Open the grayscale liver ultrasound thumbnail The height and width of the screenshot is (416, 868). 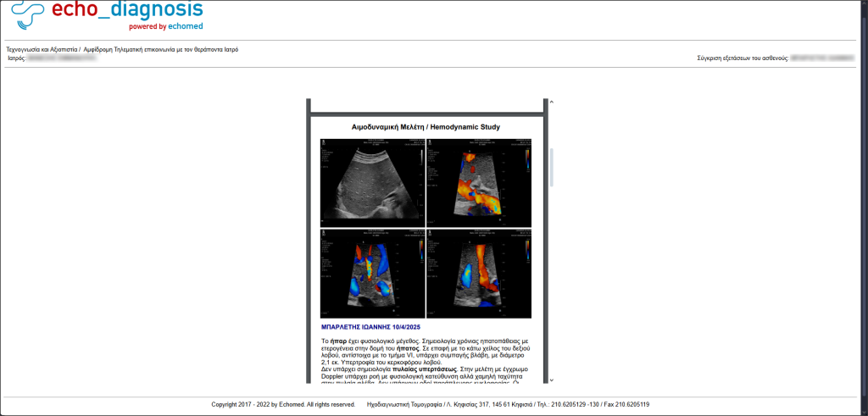click(373, 182)
